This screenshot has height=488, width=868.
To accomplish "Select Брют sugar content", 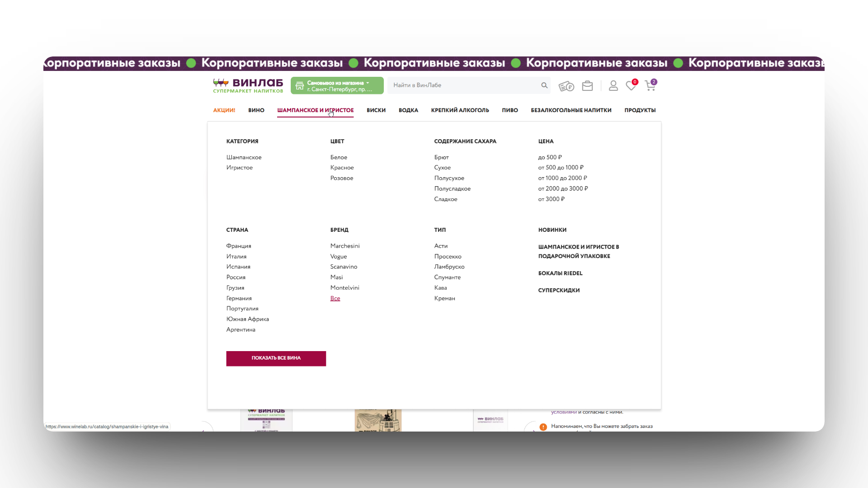I will (441, 157).
